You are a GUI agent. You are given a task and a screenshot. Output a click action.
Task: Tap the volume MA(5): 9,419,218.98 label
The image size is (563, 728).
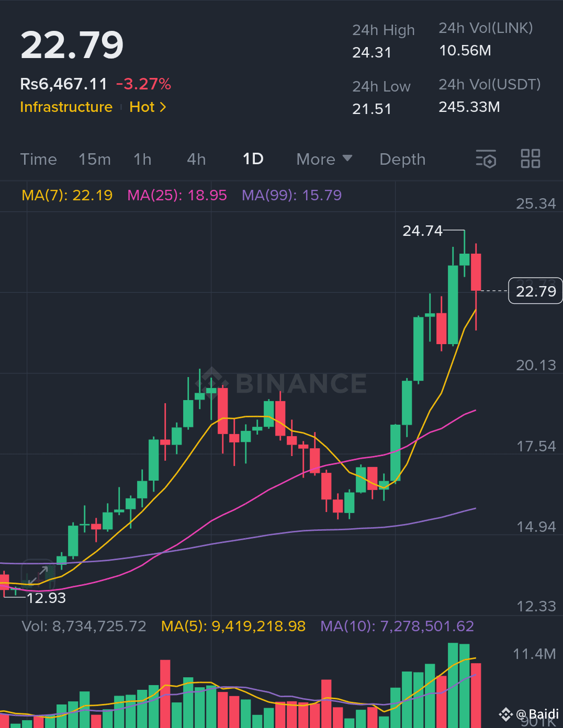(x=233, y=626)
